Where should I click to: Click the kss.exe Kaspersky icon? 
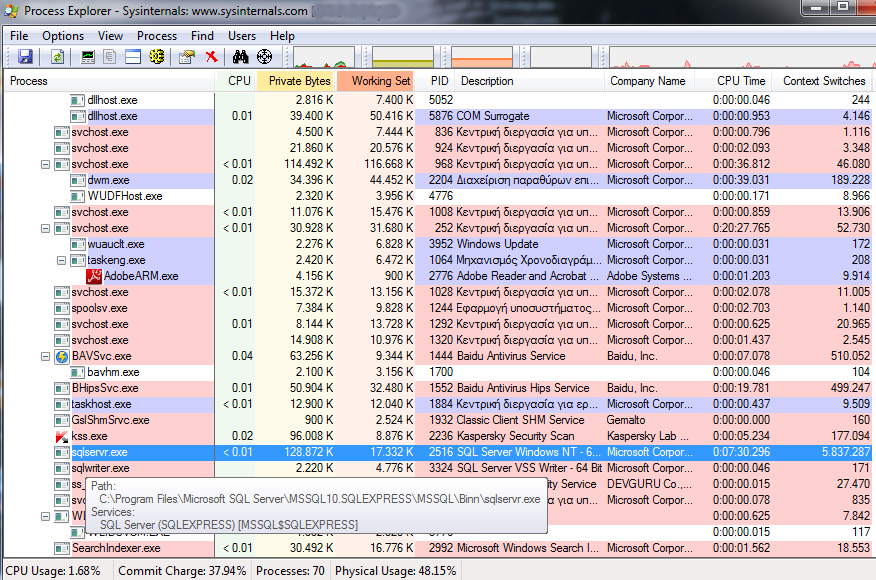click(x=62, y=436)
